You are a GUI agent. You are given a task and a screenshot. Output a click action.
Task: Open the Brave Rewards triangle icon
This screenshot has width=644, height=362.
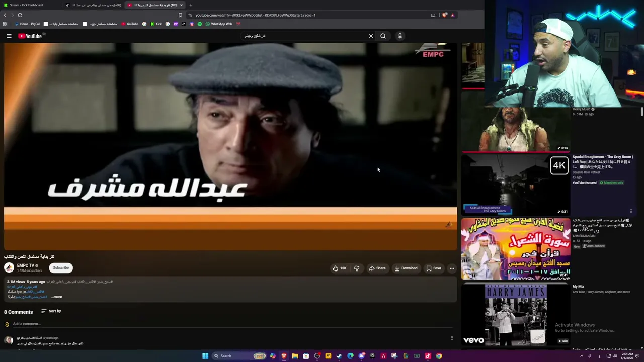tap(452, 15)
